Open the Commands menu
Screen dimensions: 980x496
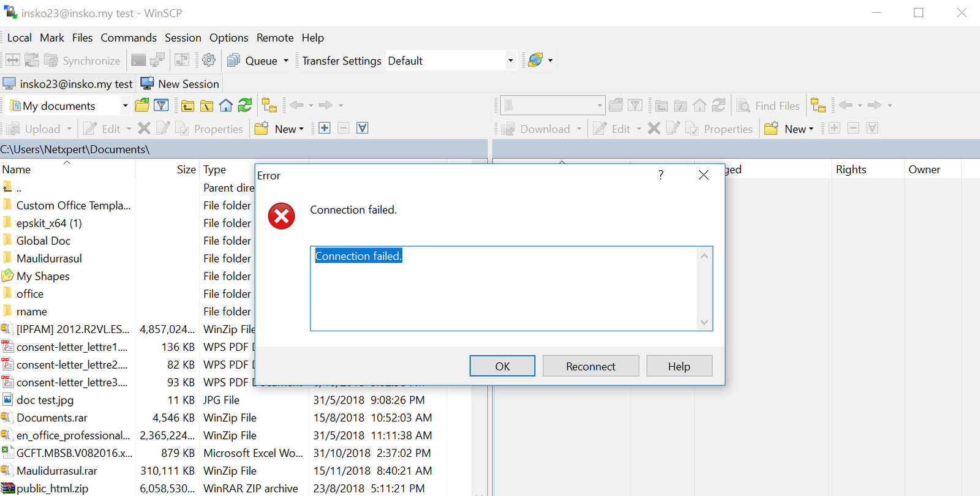point(129,37)
